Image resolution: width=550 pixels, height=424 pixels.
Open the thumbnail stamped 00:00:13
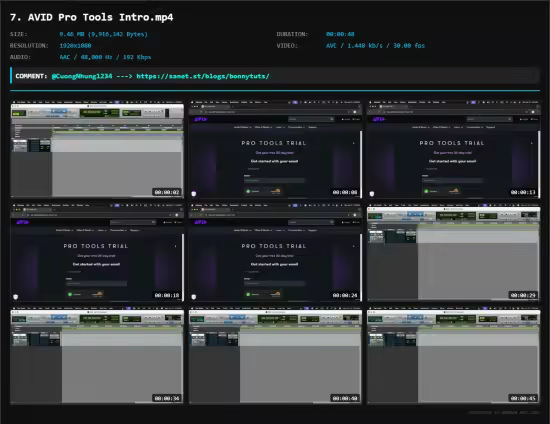pyautogui.click(x=454, y=149)
